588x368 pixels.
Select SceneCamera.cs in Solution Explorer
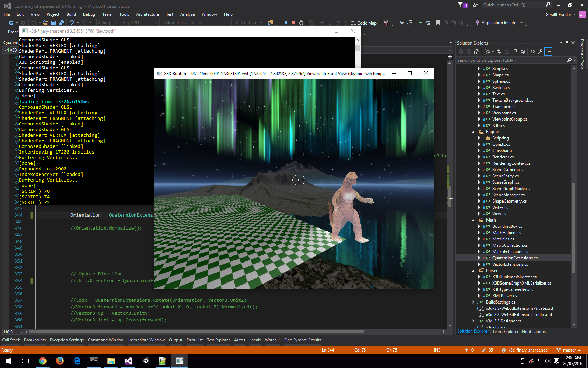point(507,170)
